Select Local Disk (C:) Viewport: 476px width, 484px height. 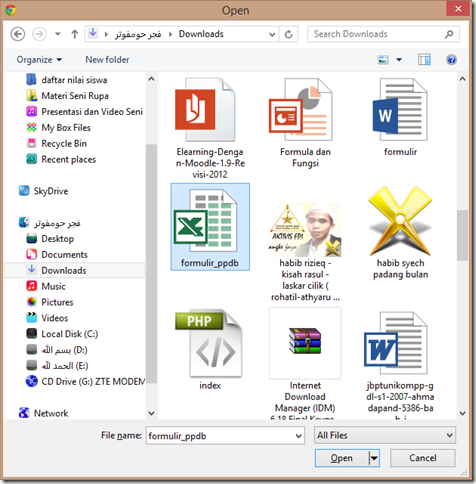point(62,334)
